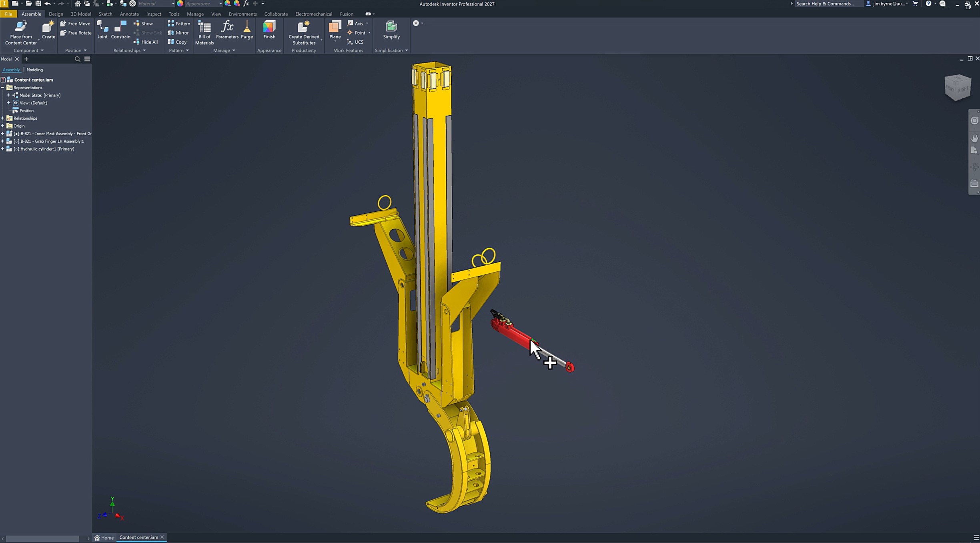
Task: Toggle Free Rotate positioning
Action: click(76, 33)
